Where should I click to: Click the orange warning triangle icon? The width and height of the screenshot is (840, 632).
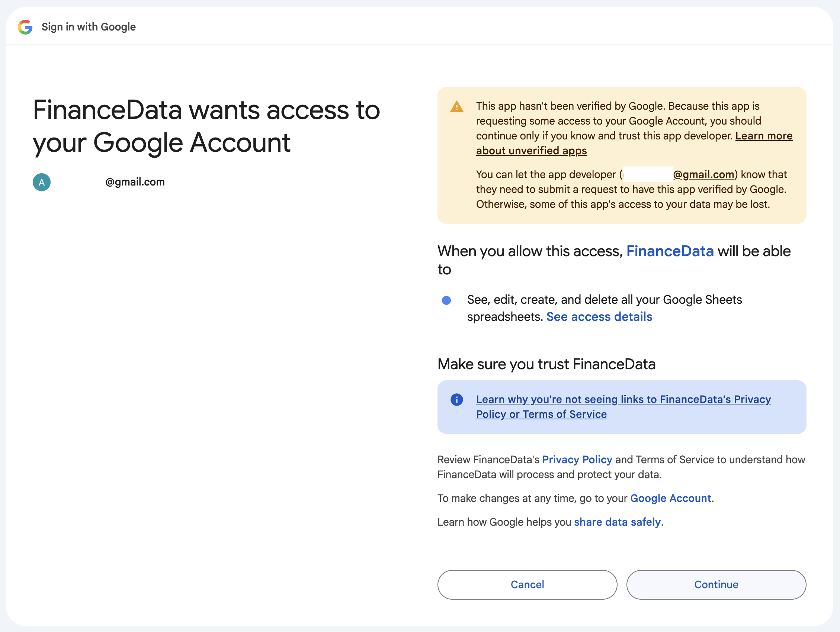point(456,107)
